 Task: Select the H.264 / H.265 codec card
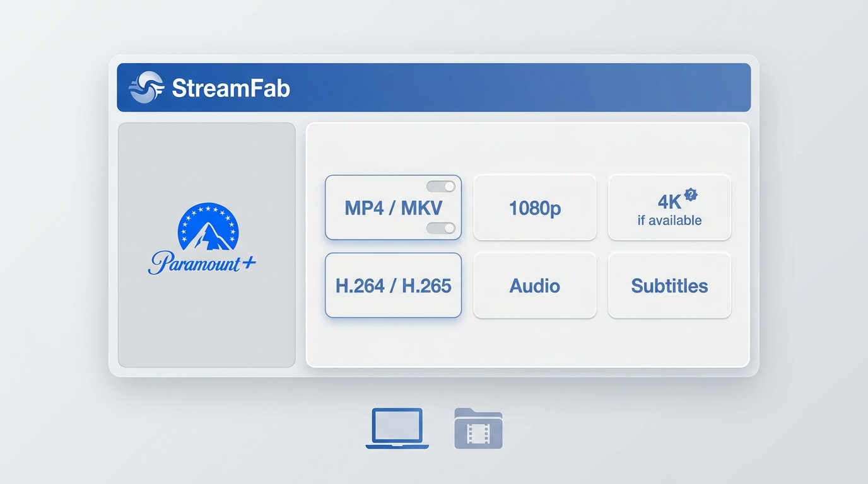pos(393,285)
